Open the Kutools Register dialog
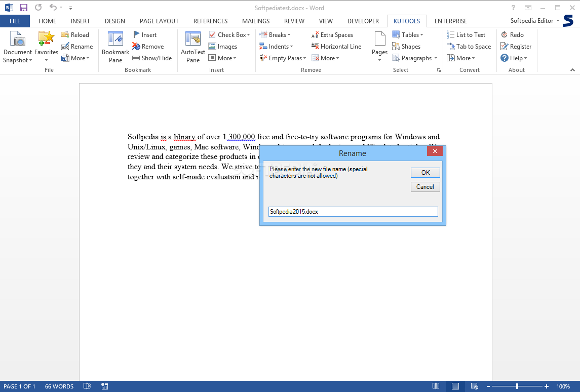The height and width of the screenshot is (392, 580). click(516, 47)
